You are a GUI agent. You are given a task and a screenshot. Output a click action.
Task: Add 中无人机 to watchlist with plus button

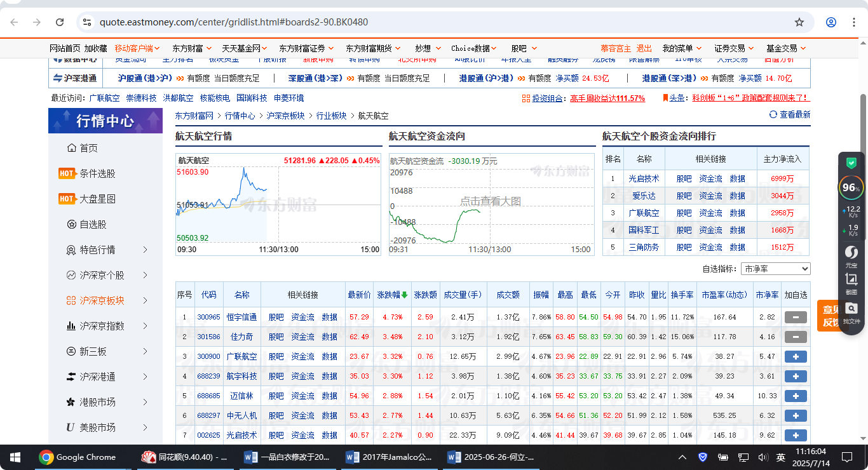[796, 416]
